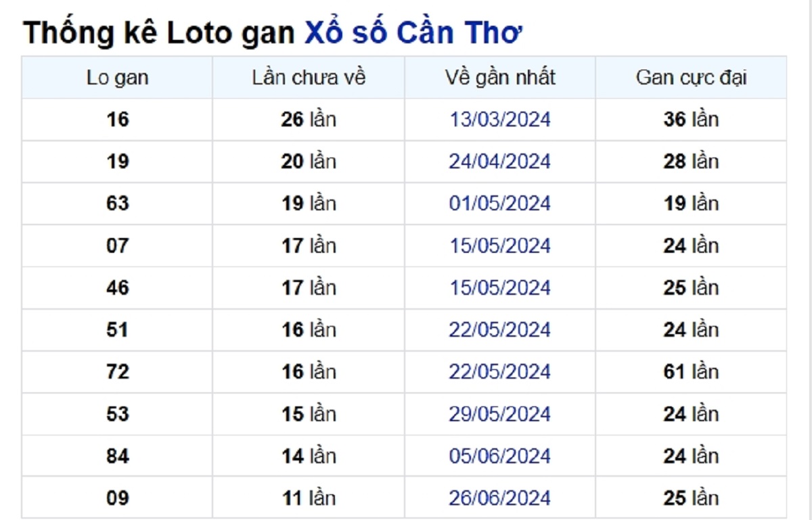Image resolution: width=812 pixels, height=520 pixels.
Task: Click lo gan number 84 cell
Action: tap(117, 456)
